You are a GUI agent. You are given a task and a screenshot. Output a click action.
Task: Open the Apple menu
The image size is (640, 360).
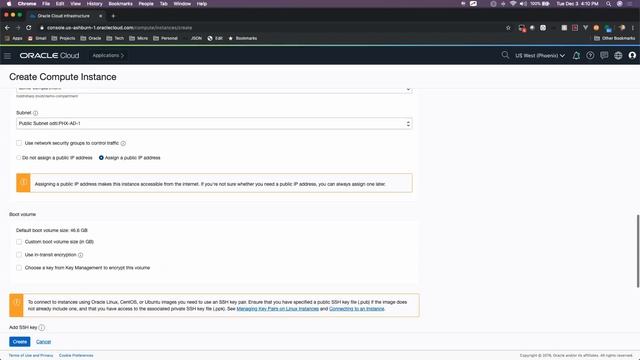[9, 4]
